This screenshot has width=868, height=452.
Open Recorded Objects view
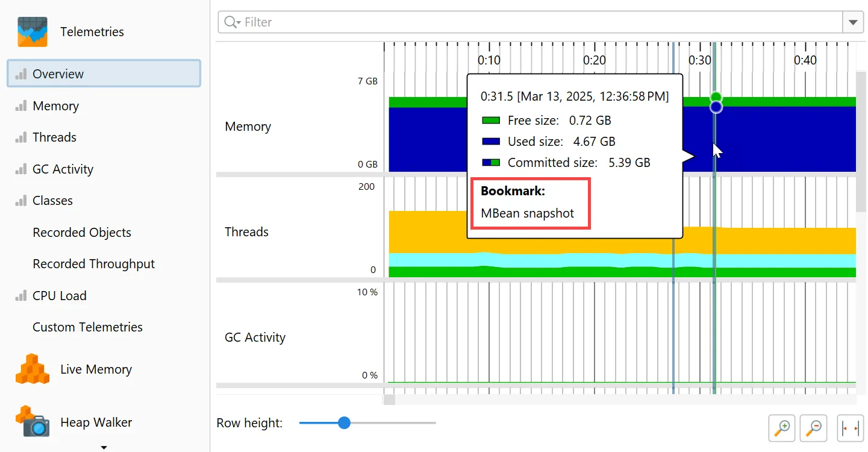pos(82,233)
